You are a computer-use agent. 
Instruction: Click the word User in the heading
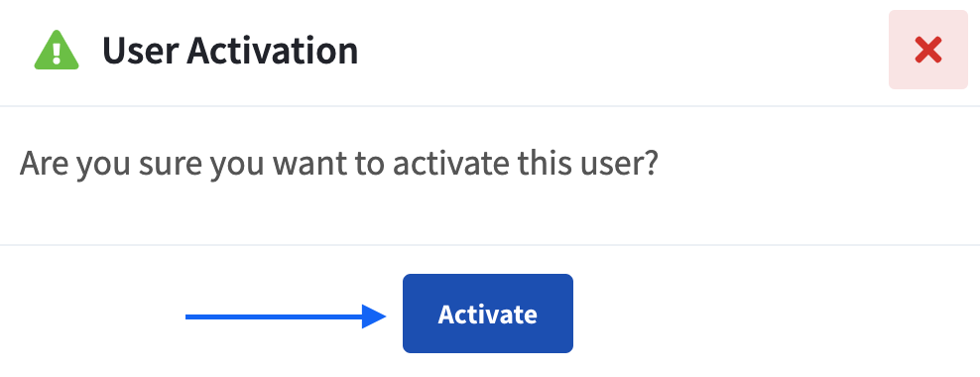click(x=141, y=51)
